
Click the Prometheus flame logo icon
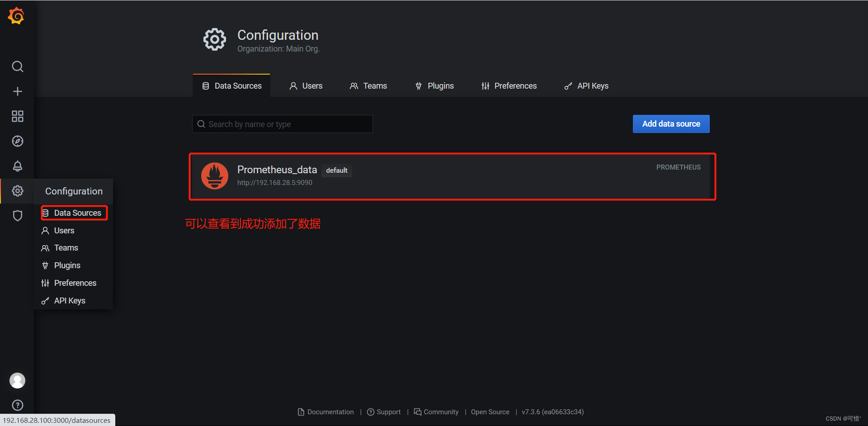(x=215, y=176)
